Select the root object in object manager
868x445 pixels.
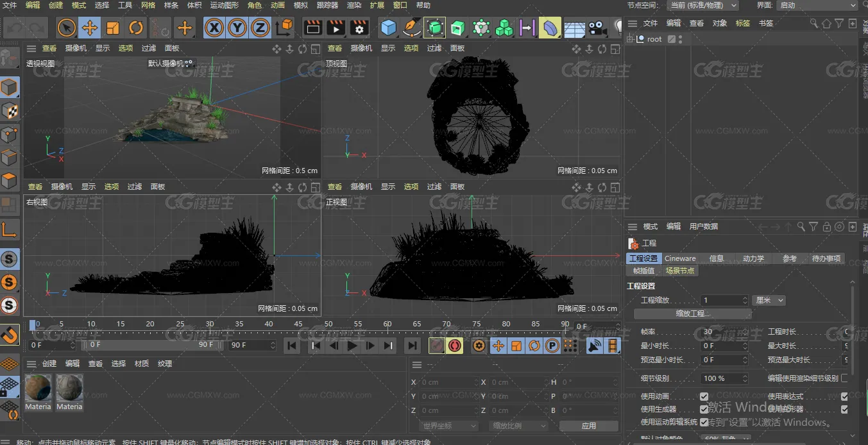(654, 39)
